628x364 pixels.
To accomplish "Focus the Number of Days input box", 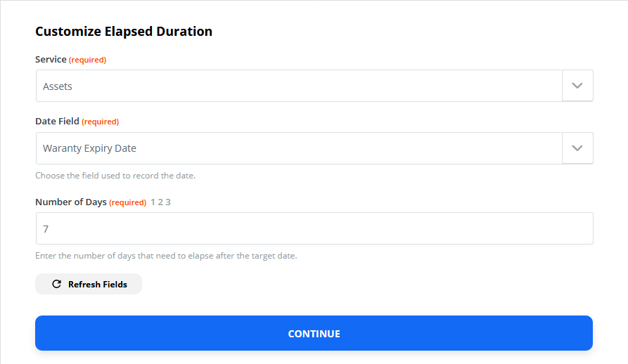I will click(x=314, y=228).
